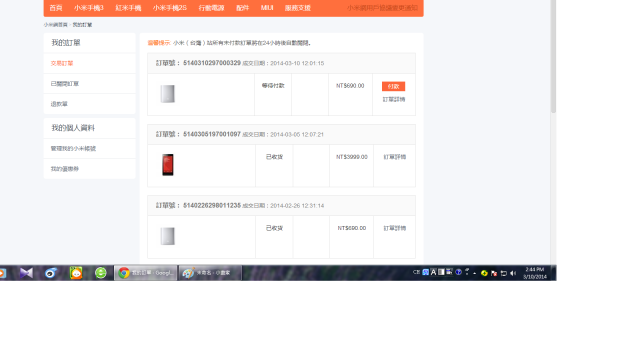Viewport: 640px width, 360px height.
Task: Click the red flag action center tray icon
Action: [x=494, y=273]
